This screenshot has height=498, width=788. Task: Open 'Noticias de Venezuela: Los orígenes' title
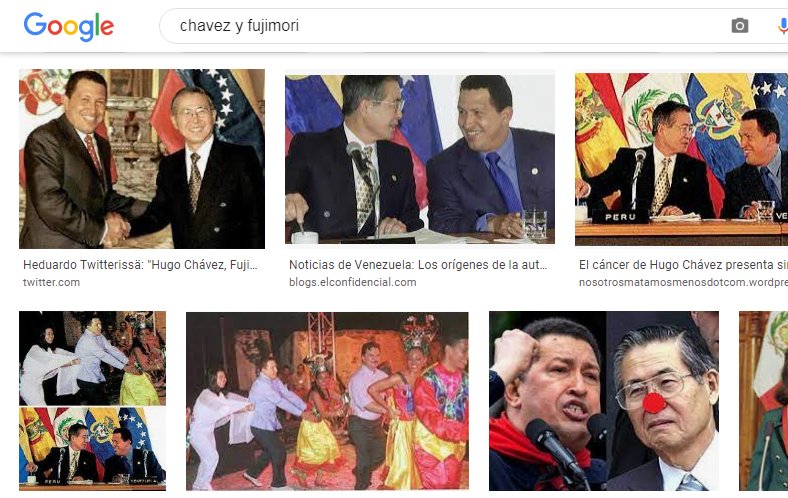click(418, 265)
